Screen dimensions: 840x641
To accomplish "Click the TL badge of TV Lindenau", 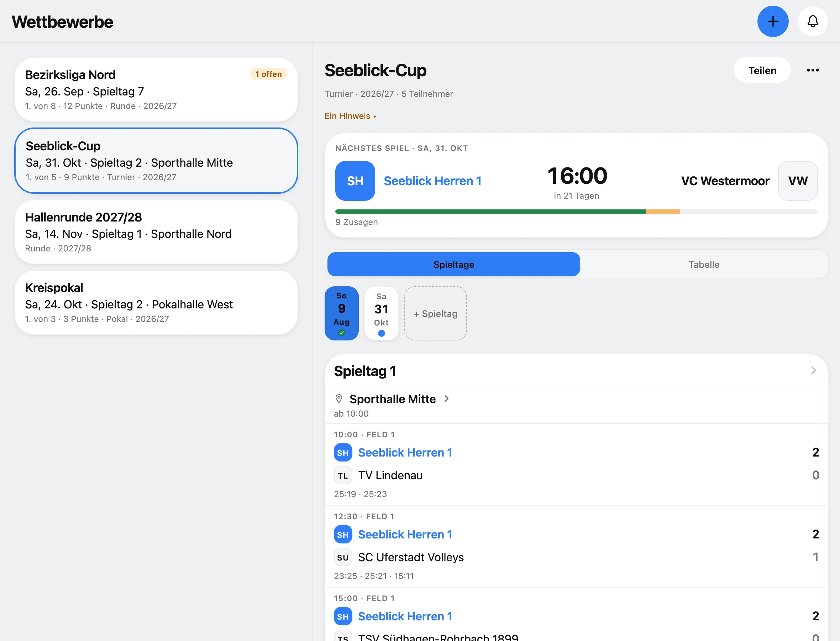I will pos(343,475).
